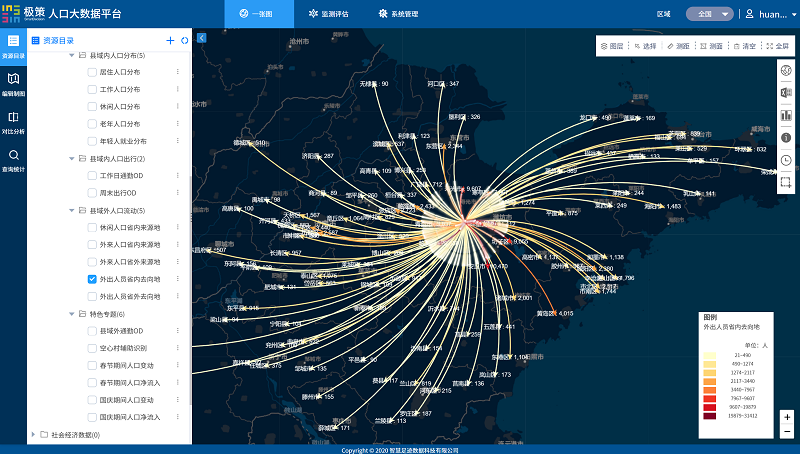Click the Excel export icon
This screenshot has height=454, width=800.
click(786, 92)
